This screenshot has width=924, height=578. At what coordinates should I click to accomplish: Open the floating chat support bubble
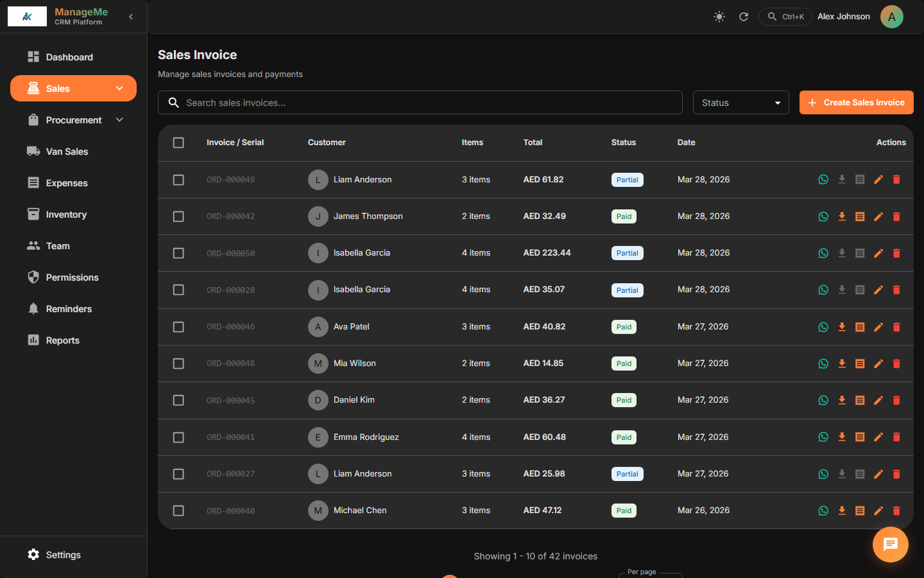pos(890,545)
